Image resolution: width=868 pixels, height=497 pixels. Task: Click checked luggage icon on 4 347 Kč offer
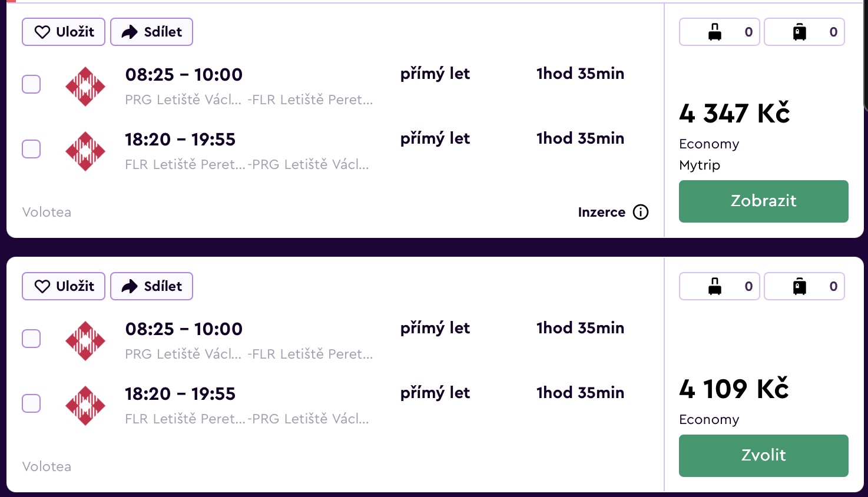tap(800, 32)
